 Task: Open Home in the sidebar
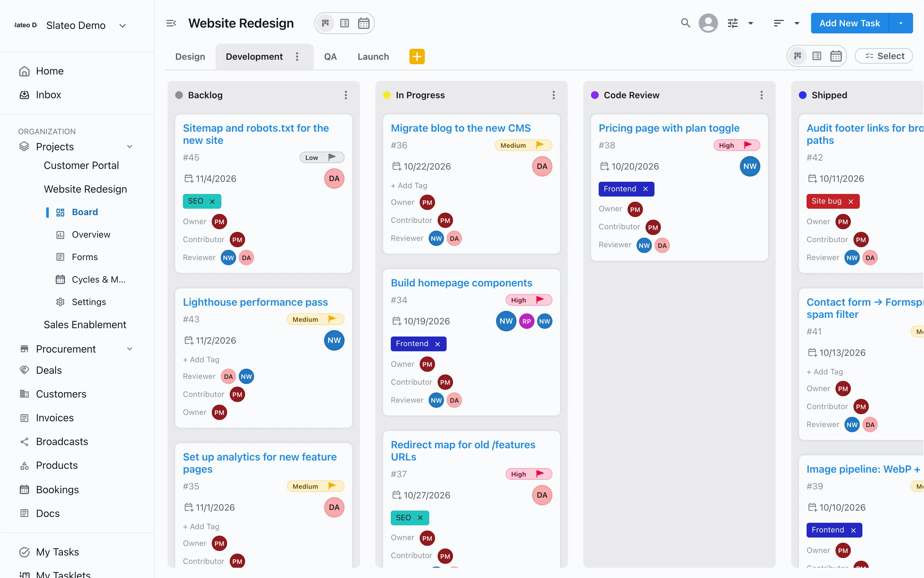click(50, 71)
